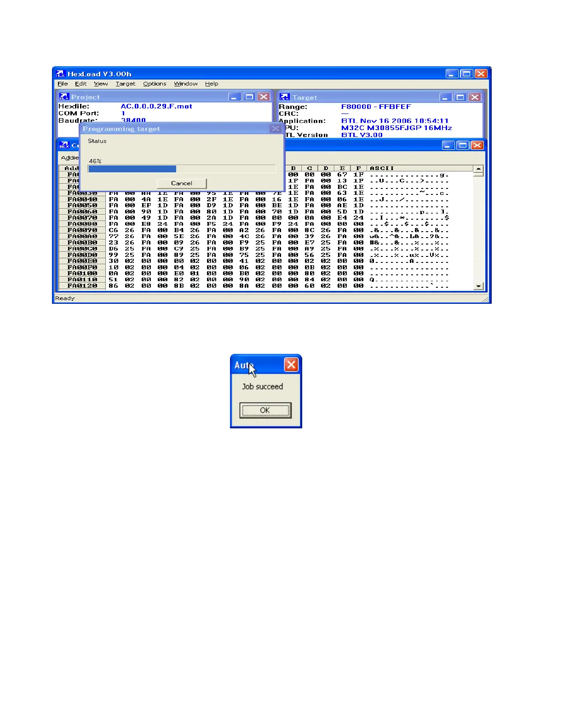Open the View menu
The width and height of the screenshot is (563, 728).
101,84
